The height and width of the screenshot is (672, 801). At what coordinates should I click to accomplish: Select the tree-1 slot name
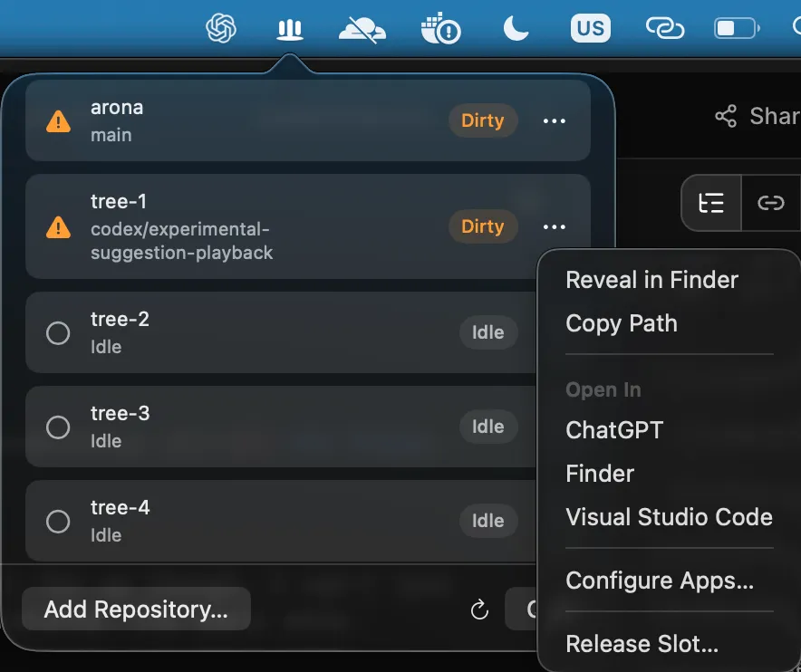point(119,201)
